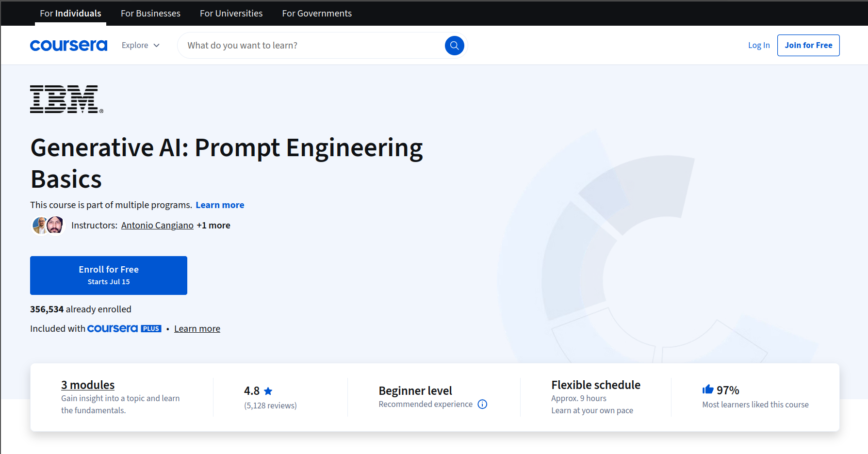Click the thumbs up 97% icon

pyautogui.click(x=708, y=389)
